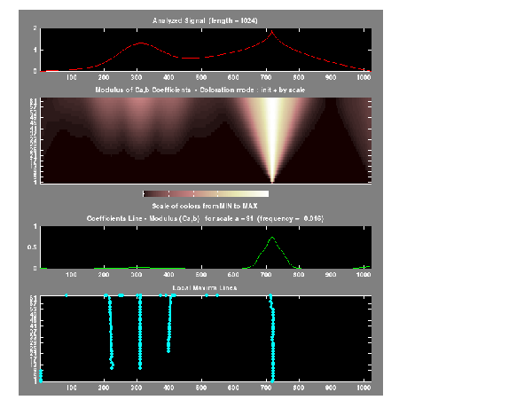The height and width of the screenshot is (400, 532).
Task: Pick the darkest end of the color scale bar
Action: tap(147, 192)
